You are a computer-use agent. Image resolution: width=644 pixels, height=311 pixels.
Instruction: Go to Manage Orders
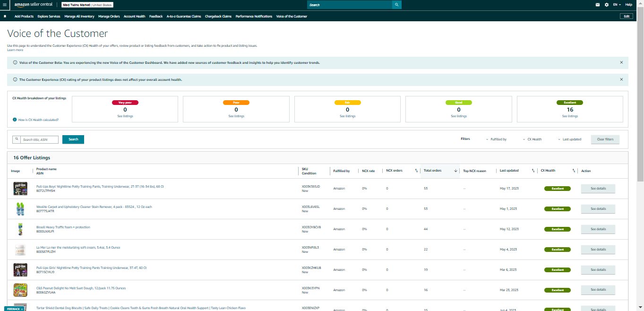pos(109,16)
